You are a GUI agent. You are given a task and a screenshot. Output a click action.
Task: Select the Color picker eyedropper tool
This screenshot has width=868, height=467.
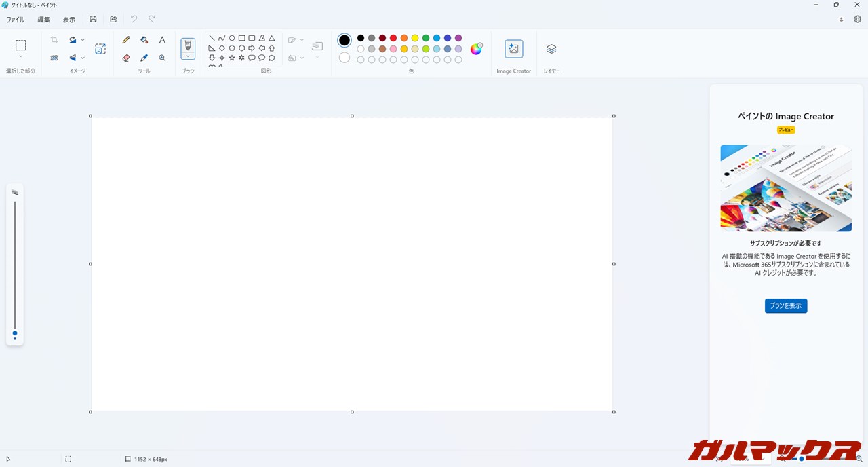coord(144,58)
